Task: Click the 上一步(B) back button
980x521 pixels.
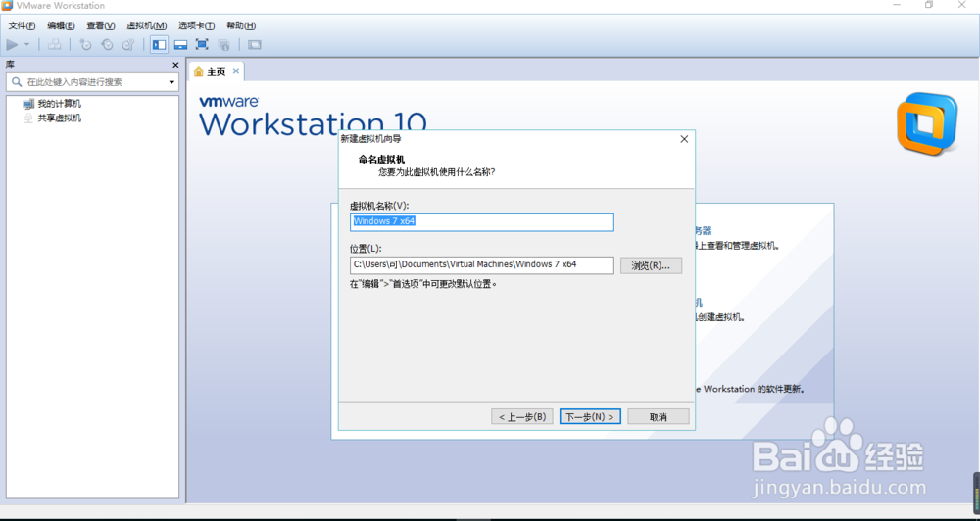Action: click(522, 416)
